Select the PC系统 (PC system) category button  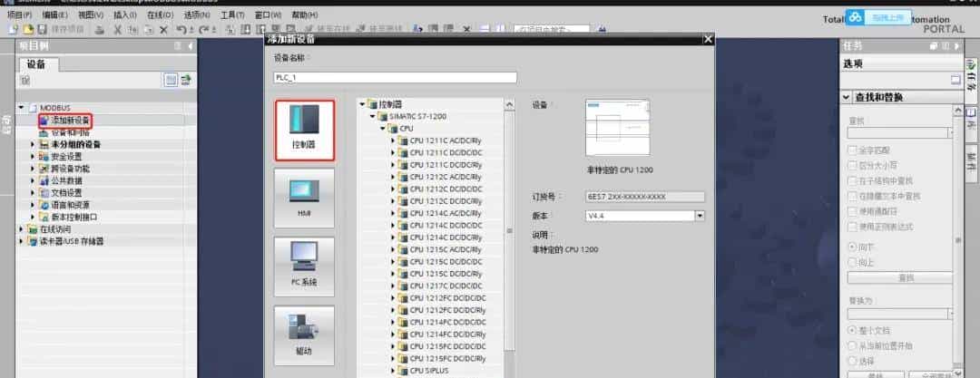tap(304, 267)
